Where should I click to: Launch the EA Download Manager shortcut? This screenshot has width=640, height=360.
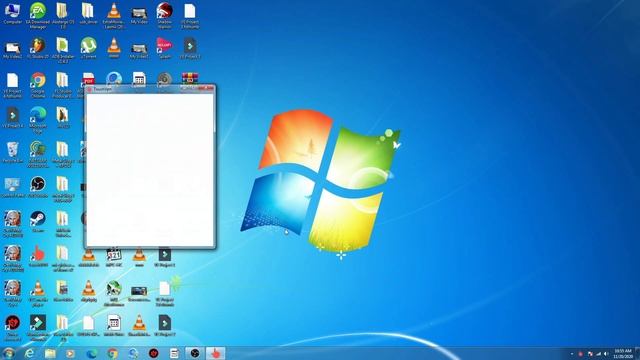[x=38, y=16]
